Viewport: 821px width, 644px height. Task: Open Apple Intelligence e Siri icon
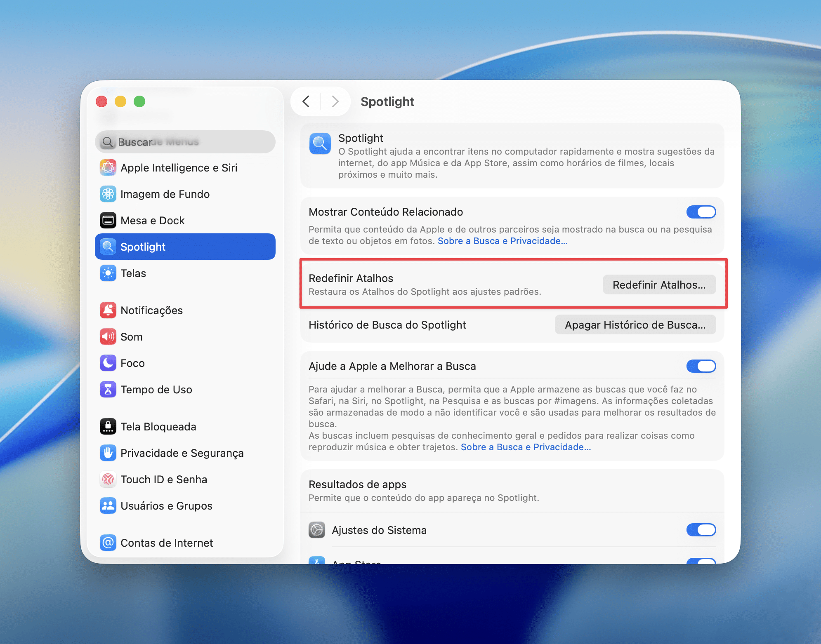[108, 168]
